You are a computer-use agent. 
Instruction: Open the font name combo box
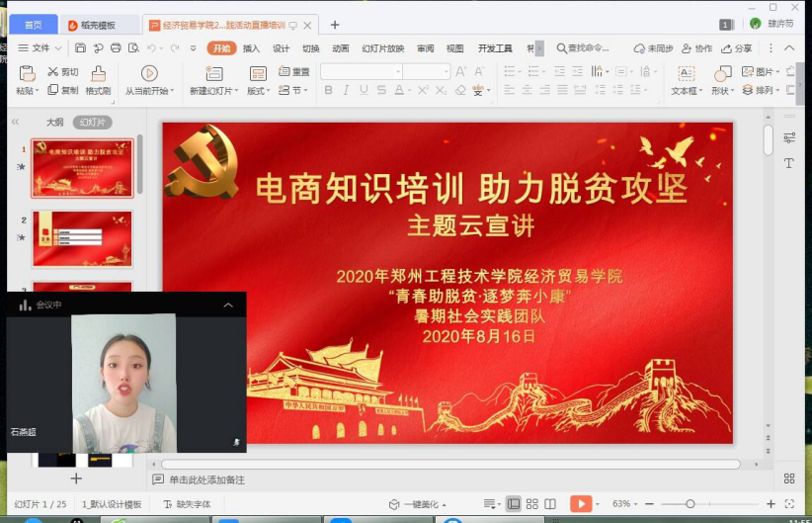coord(362,71)
